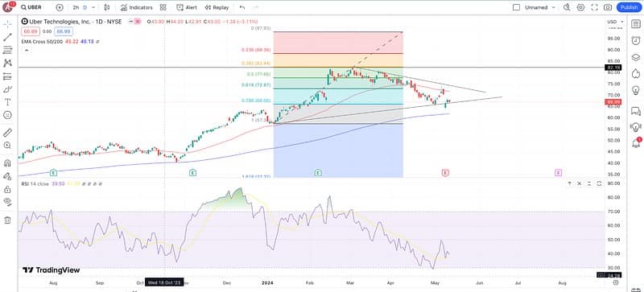Screen dimensions: 644x292
Task: Activate the zoom-in magnifier tool
Action: click(x=7, y=146)
